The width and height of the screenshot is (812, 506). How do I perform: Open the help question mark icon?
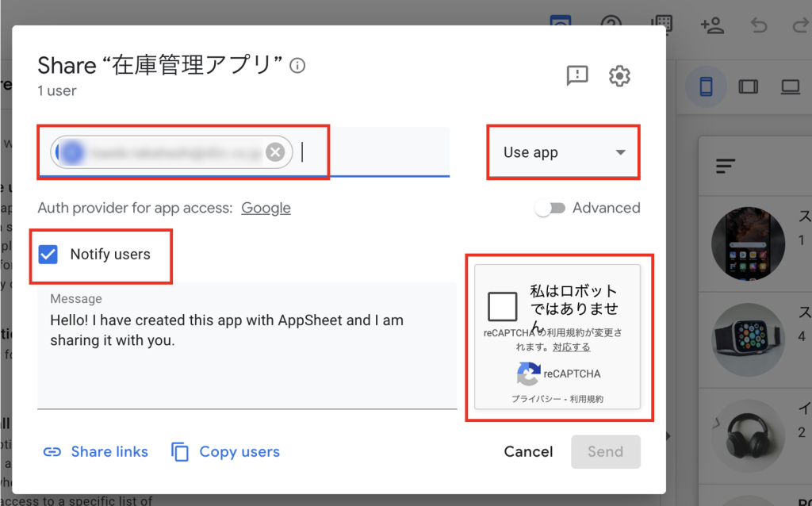click(611, 24)
